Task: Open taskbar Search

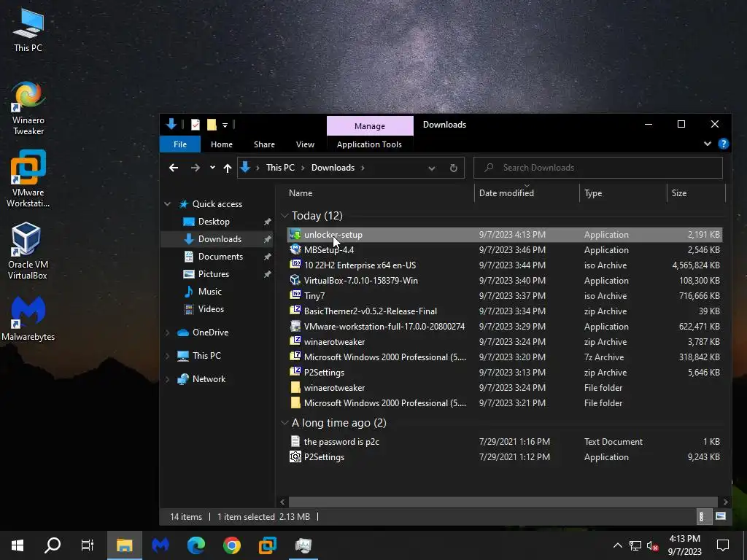Action: 53,545
